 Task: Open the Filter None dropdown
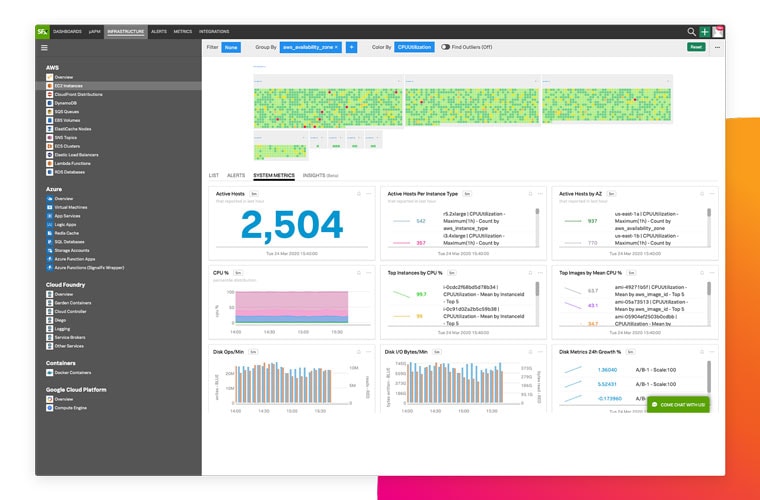click(231, 47)
